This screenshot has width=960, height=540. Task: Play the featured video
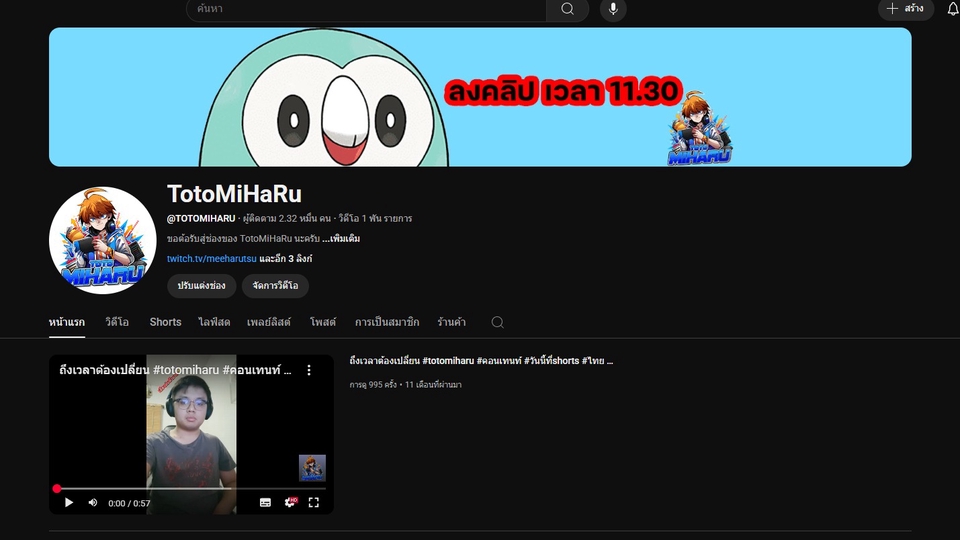click(69, 503)
